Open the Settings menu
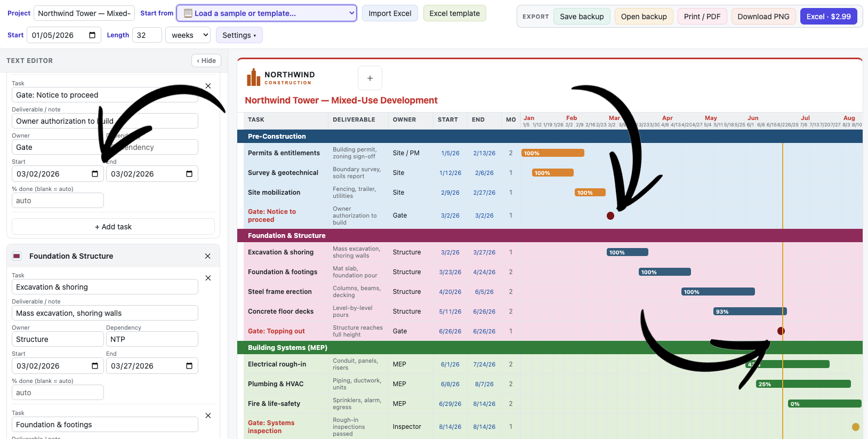This screenshot has width=868, height=439. tap(239, 35)
